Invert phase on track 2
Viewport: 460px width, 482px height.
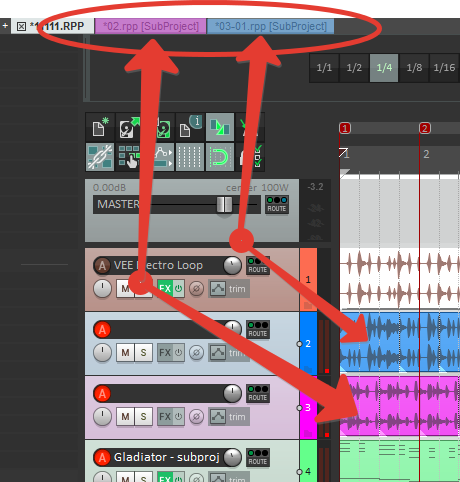[197, 353]
